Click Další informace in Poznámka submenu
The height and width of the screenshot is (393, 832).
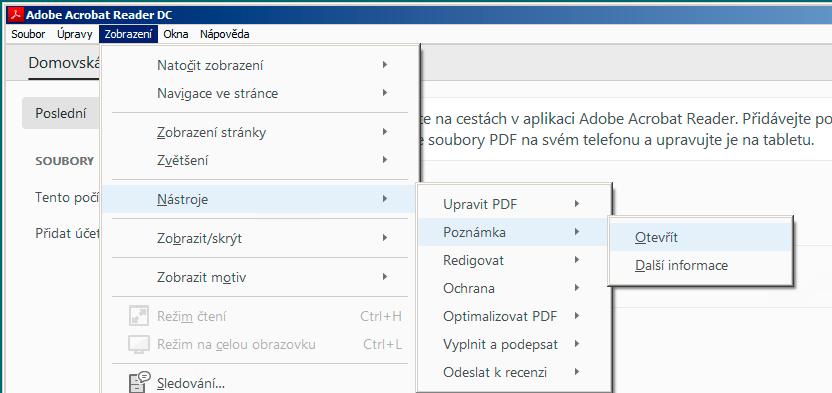coord(700,266)
